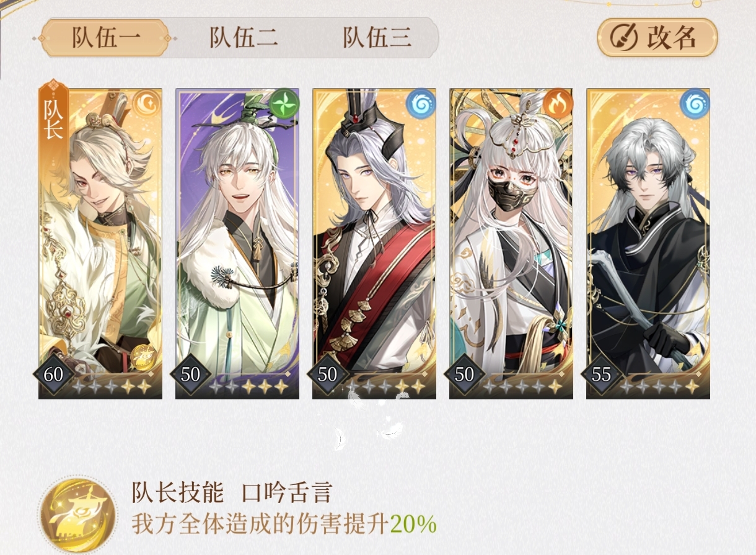Click the blue water icon on third card
The width and height of the screenshot is (756, 555).
pyautogui.click(x=421, y=104)
